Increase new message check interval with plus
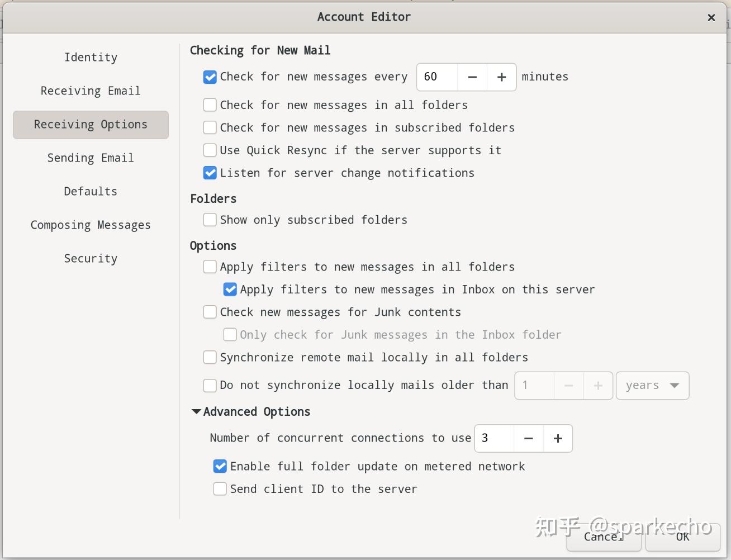731x560 pixels. tap(501, 77)
